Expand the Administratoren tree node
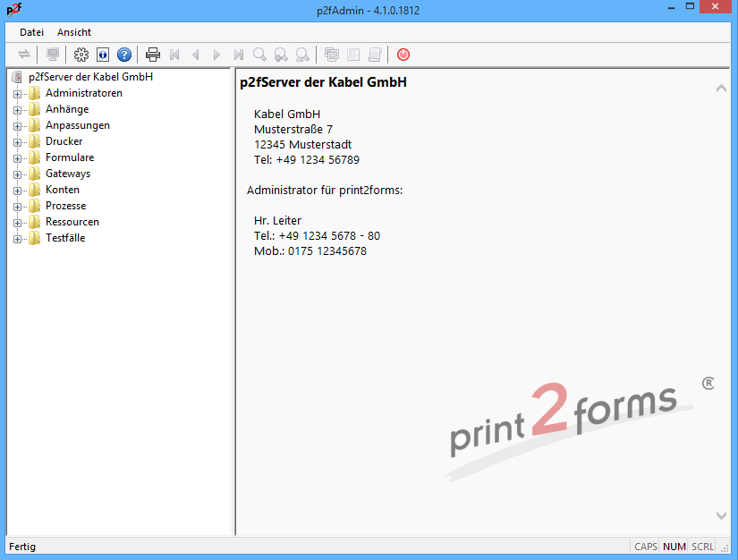The width and height of the screenshot is (738, 560). tap(17, 93)
